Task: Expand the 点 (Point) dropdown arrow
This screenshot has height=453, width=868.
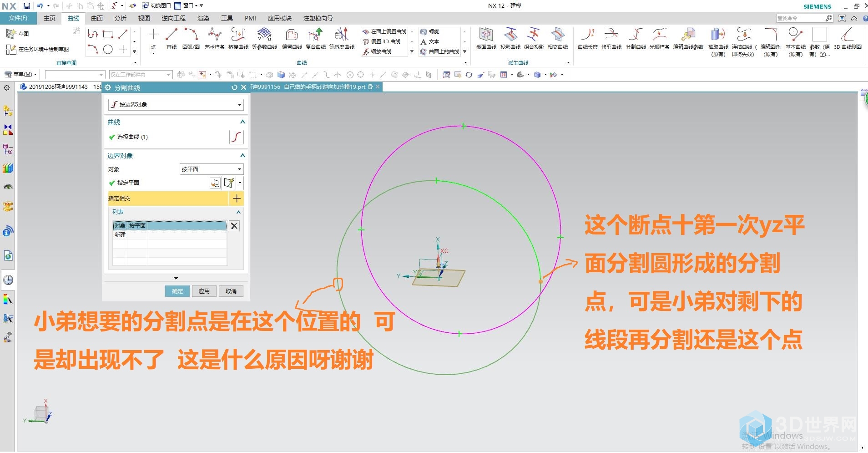Action: 153,54
